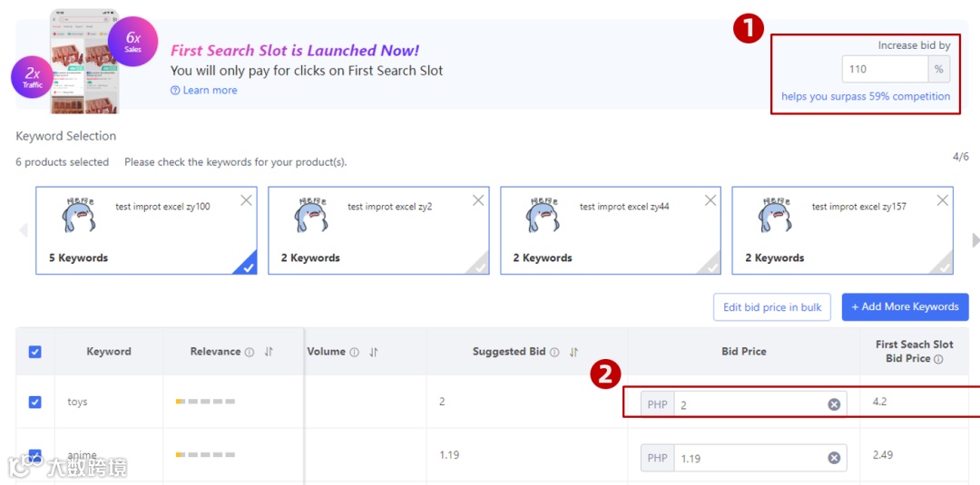Viewport: 980px width, 485px height.
Task: Show info for First Search Slot Bid Price
Action: (x=938, y=360)
